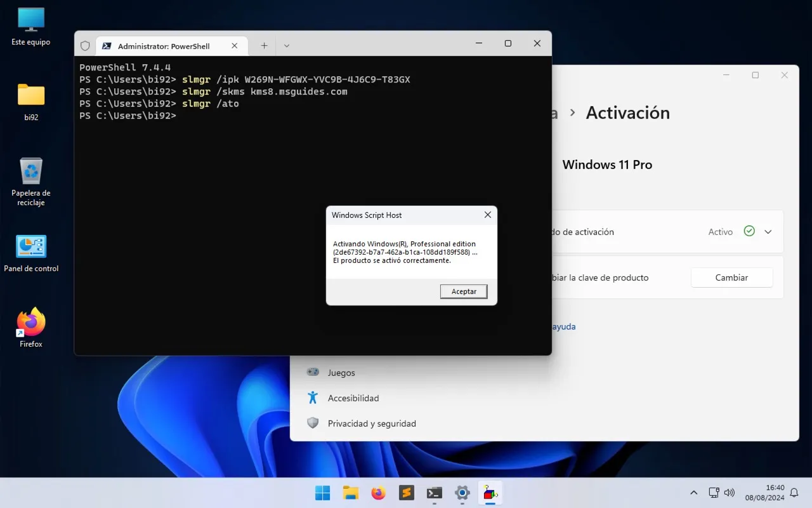Image resolution: width=812 pixels, height=508 pixels.
Task: Open Privacidad y seguridad settings
Action: click(x=372, y=424)
